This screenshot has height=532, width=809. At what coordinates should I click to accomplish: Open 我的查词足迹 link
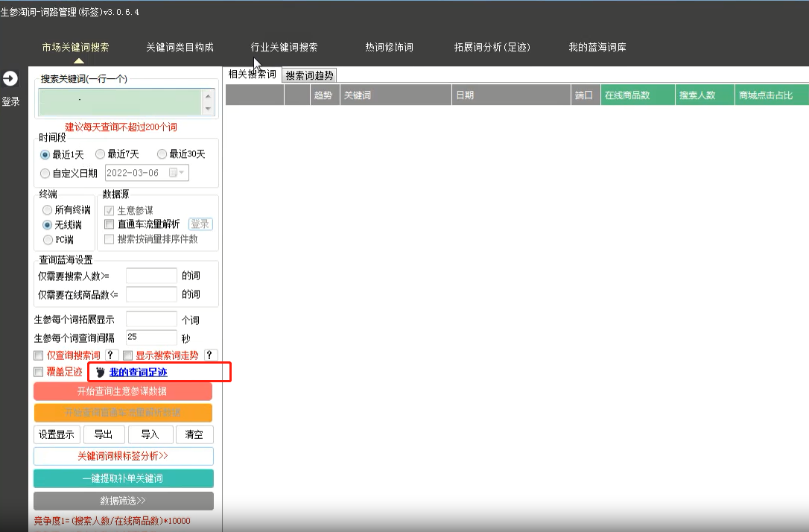[x=139, y=372]
